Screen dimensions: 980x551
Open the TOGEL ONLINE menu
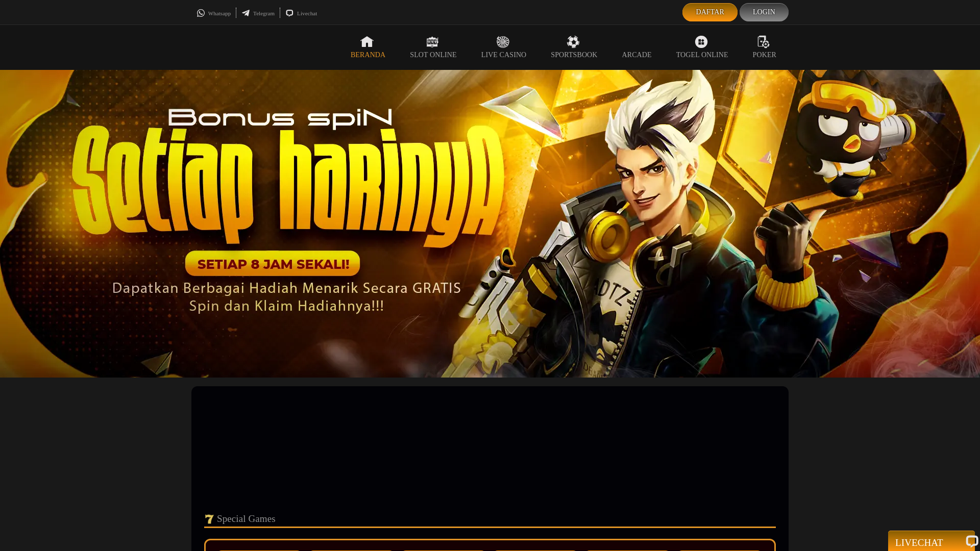click(702, 47)
